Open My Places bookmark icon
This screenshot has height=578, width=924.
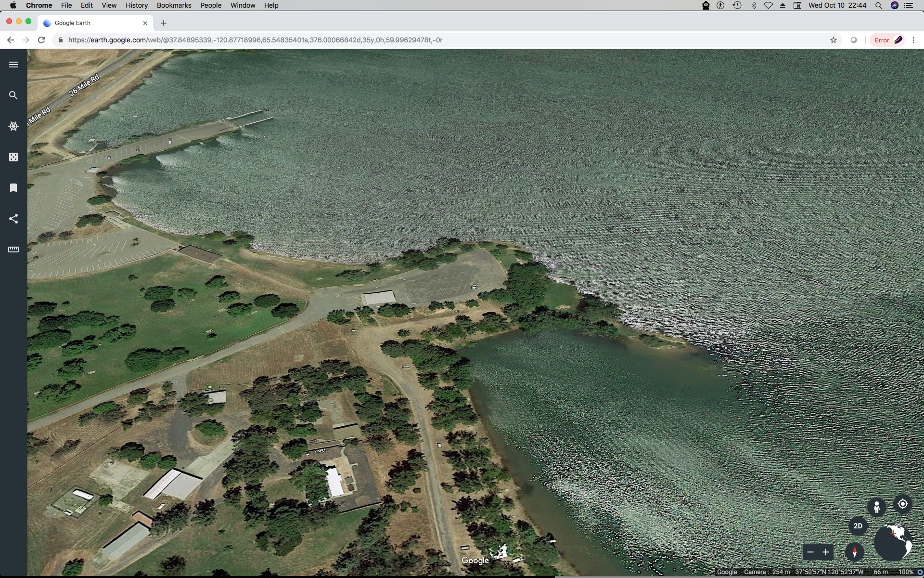[x=13, y=188]
